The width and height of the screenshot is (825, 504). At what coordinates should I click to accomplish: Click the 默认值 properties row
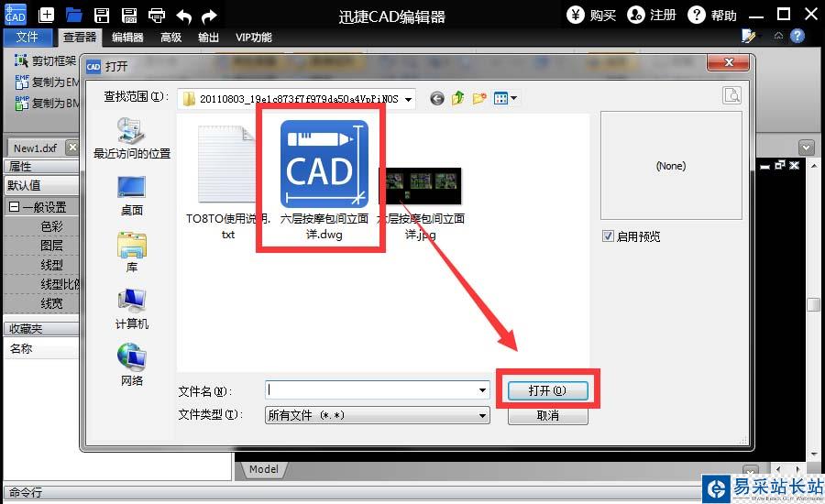41,185
